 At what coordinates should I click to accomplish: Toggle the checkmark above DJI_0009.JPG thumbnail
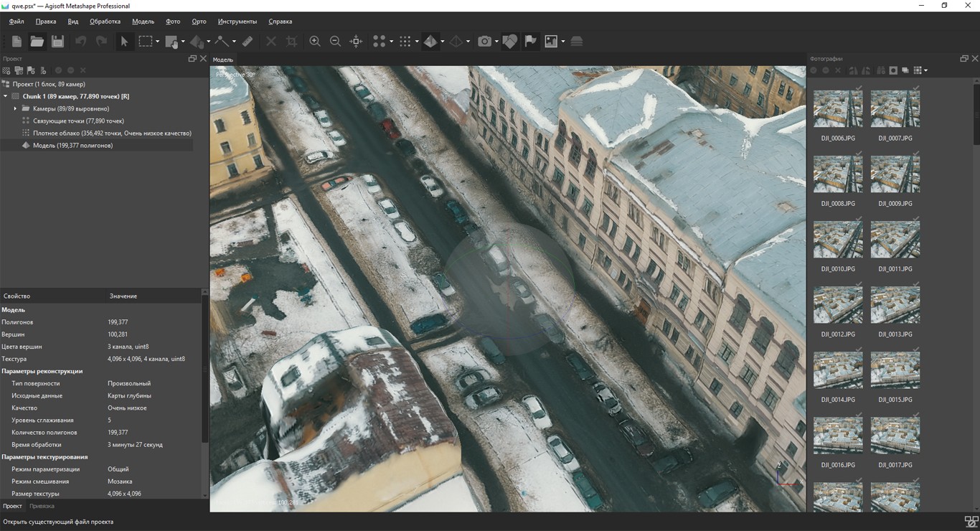916,154
